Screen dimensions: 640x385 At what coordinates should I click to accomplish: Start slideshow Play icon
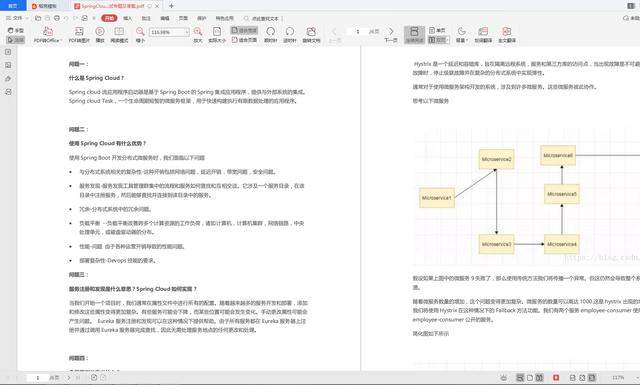tap(100, 35)
